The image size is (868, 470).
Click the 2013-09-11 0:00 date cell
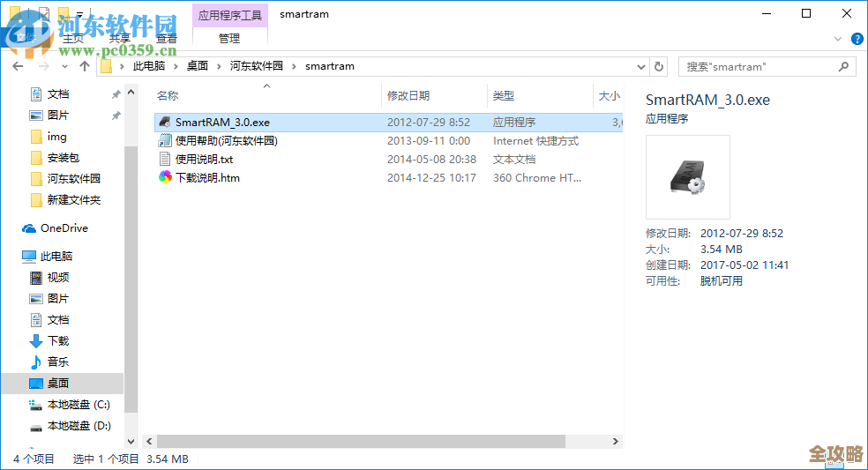(x=429, y=140)
